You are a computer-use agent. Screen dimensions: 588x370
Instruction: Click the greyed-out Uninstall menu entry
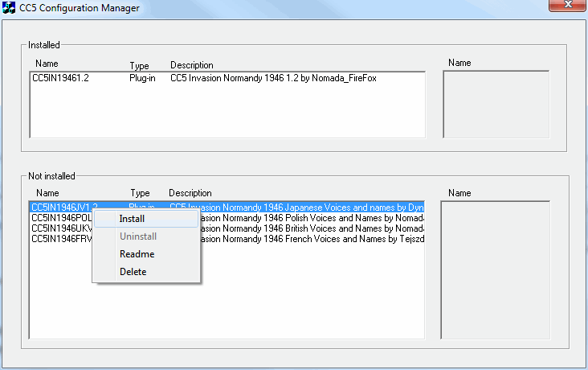(x=137, y=236)
